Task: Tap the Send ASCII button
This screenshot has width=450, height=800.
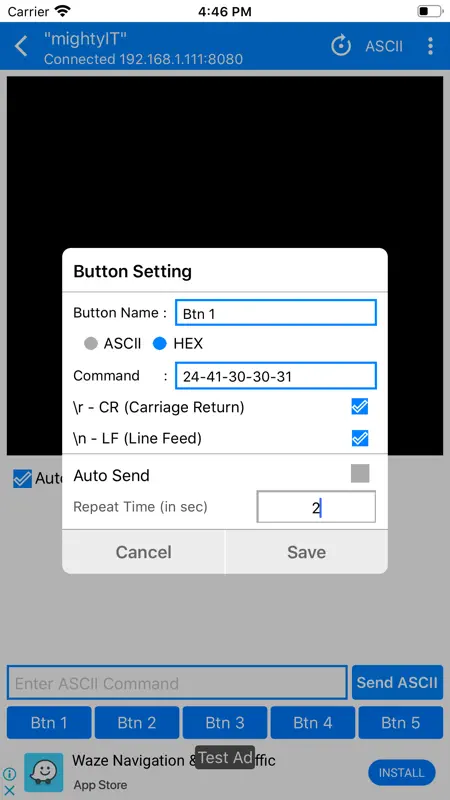Action: click(x=397, y=682)
